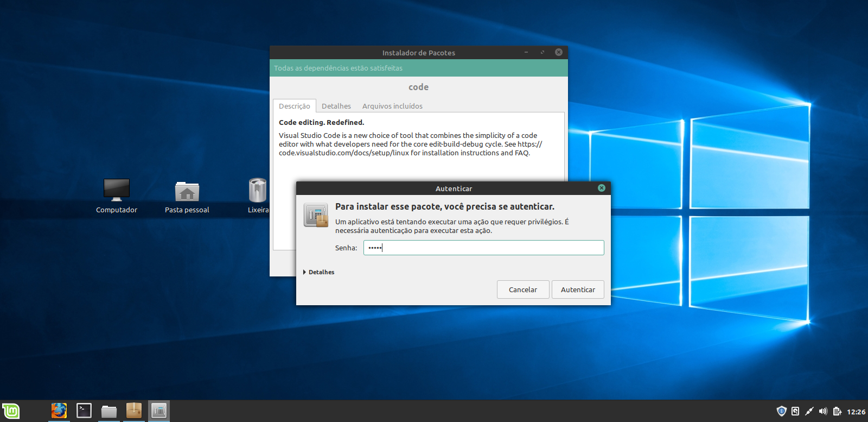Click the removable drives tray icon
The width and height of the screenshot is (868, 422).
[795, 411]
